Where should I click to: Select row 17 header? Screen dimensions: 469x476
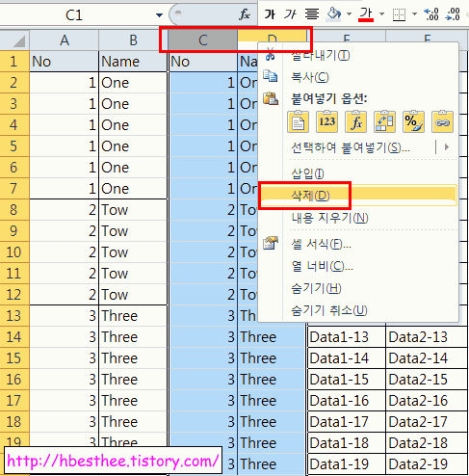[14, 401]
